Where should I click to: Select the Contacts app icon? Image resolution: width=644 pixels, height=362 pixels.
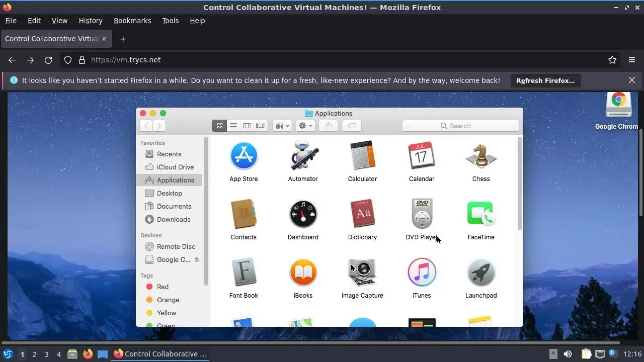[x=244, y=214]
